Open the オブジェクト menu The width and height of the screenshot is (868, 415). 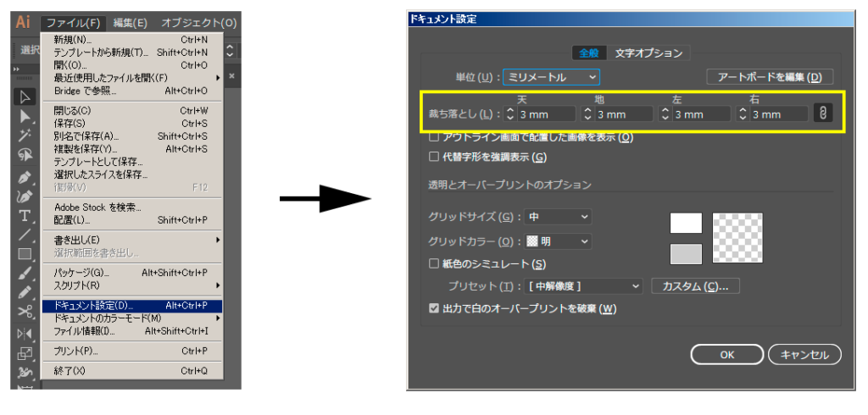pyautogui.click(x=198, y=23)
